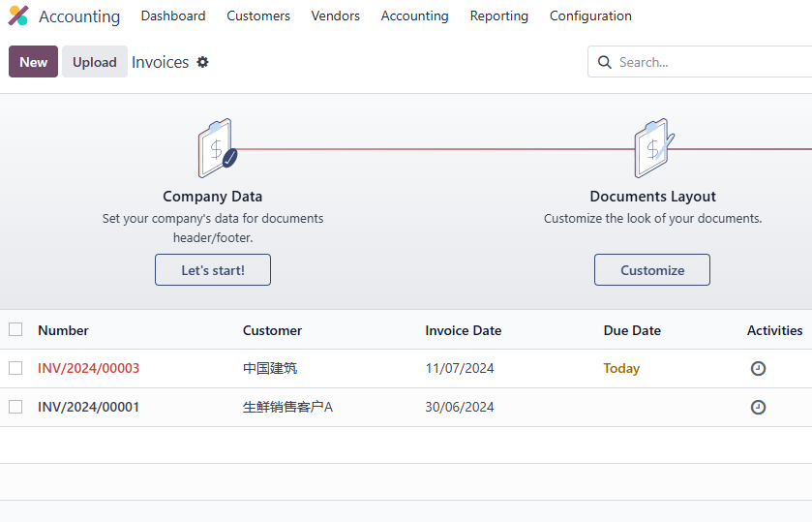Click the Documents Layout clipboard icon
The width and height of the screenshot is (812, 522).
coord(654,149)
